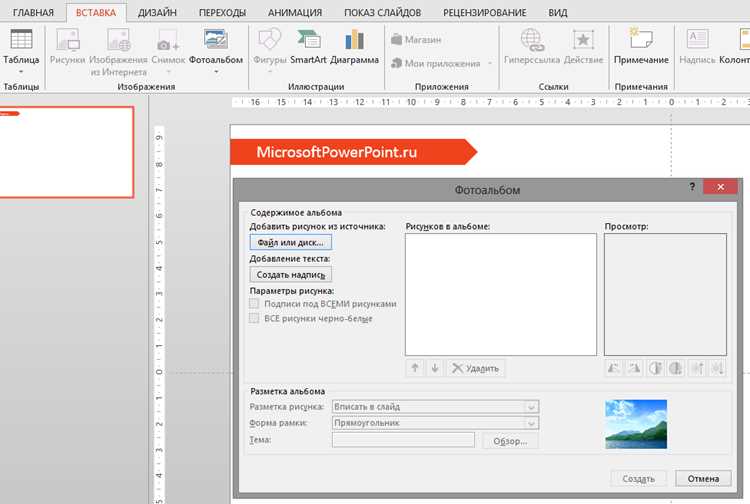Switch to the РЕЦЕНЗИРОВАНИЕ tab
This screenshot has width=750, height=504.
pyautogui.click(x=485, y=12)
